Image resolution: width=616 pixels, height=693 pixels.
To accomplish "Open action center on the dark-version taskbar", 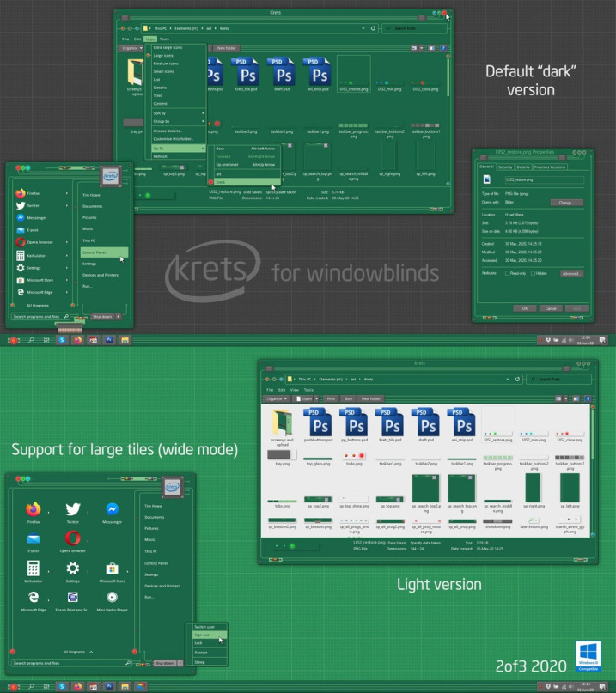I will pos(602,340).
